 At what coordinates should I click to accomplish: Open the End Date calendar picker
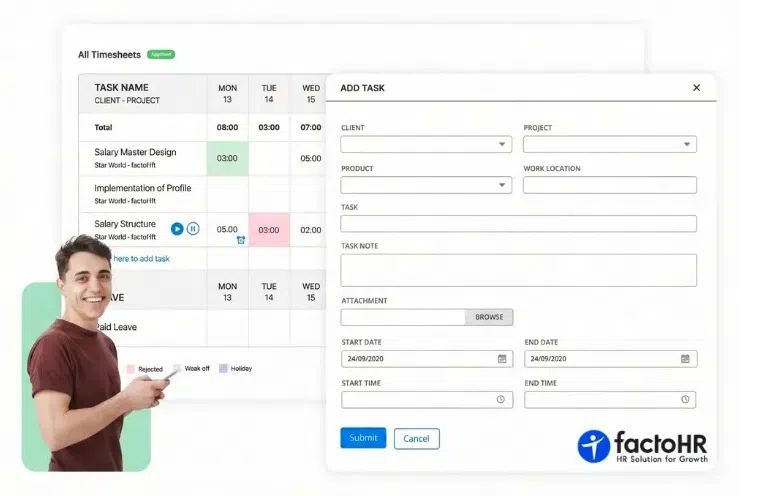click(x=685, y=359)
